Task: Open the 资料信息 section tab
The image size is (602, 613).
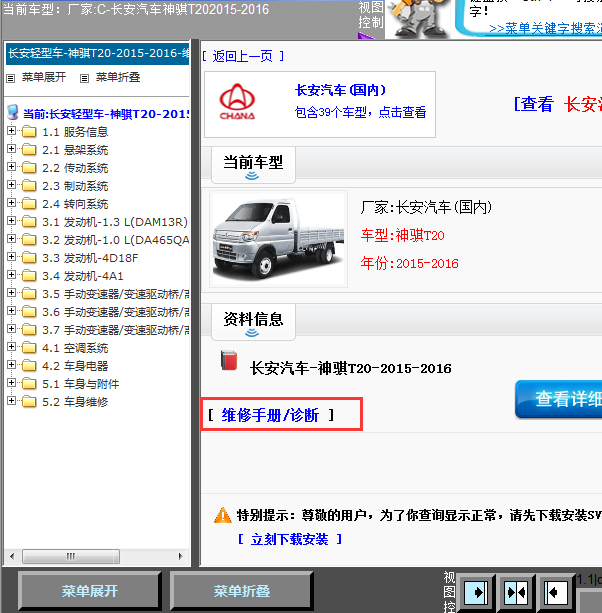Action: (253, 322)
